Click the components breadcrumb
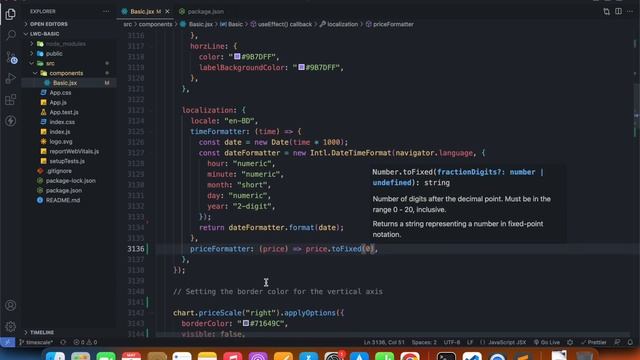 (156, 24)
